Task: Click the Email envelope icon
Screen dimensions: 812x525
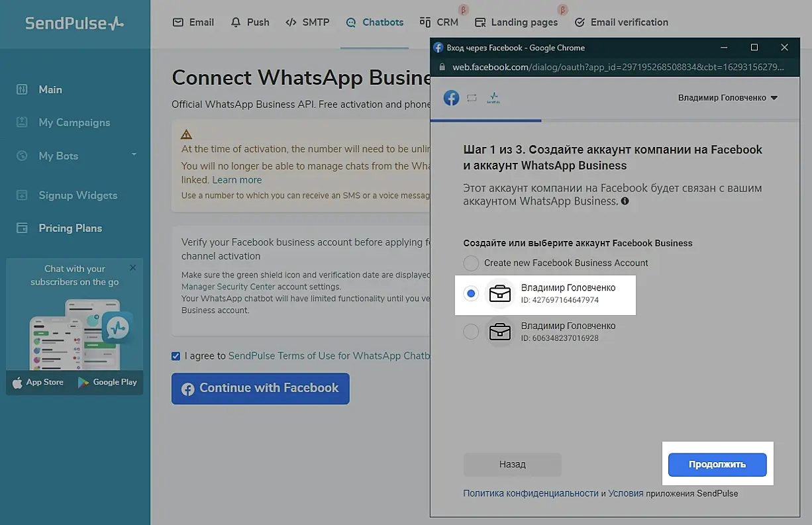Action: click(178, 22)
